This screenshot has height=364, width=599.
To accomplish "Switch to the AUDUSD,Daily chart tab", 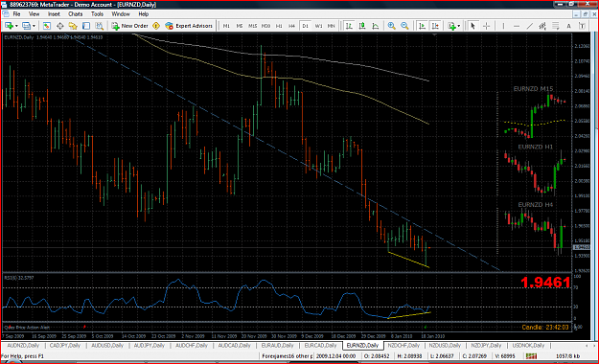I will tap(107, 345).
